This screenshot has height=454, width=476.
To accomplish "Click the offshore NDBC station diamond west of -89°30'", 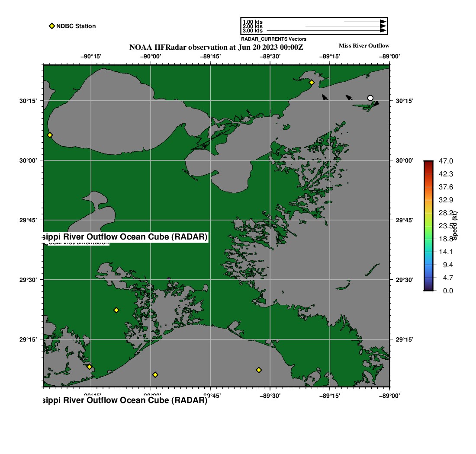I will coord(258,370).
